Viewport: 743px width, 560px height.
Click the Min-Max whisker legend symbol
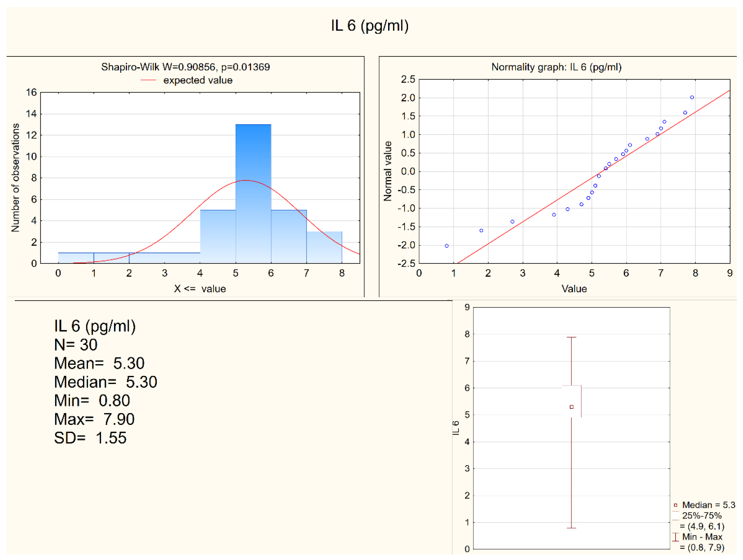tap(675, 537)
